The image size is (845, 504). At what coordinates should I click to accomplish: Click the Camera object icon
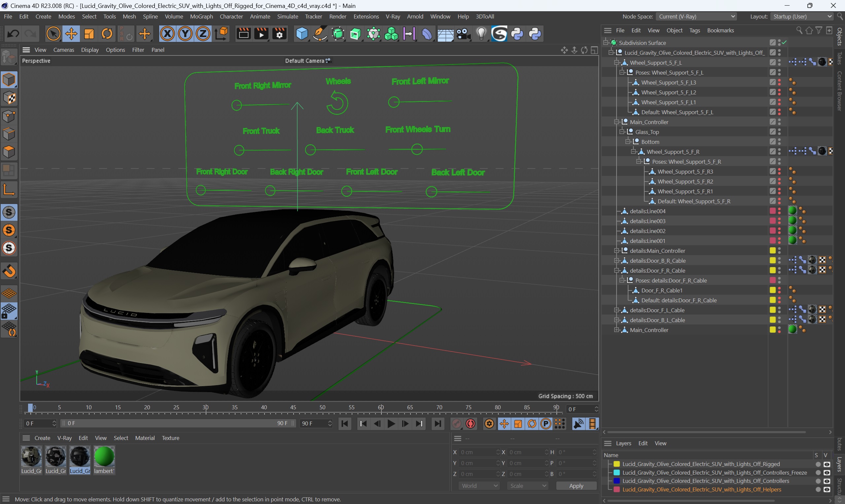tap(463, 34)
